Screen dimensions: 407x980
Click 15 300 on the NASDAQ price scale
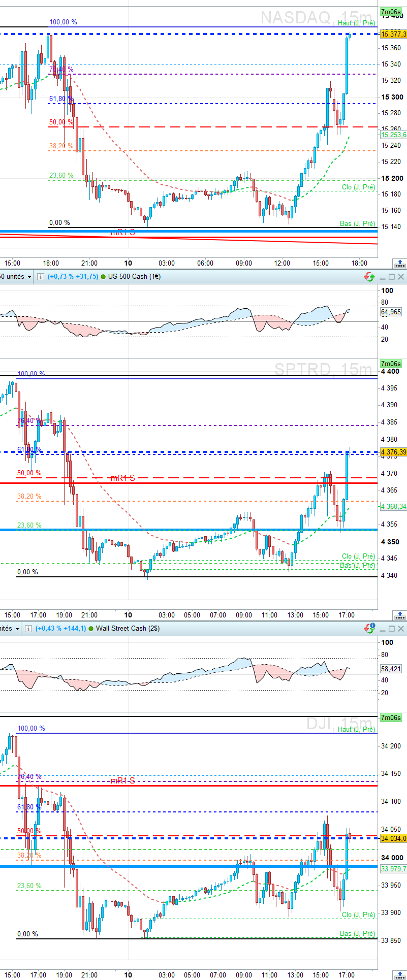pyautogui.click(x=392, y=97)
